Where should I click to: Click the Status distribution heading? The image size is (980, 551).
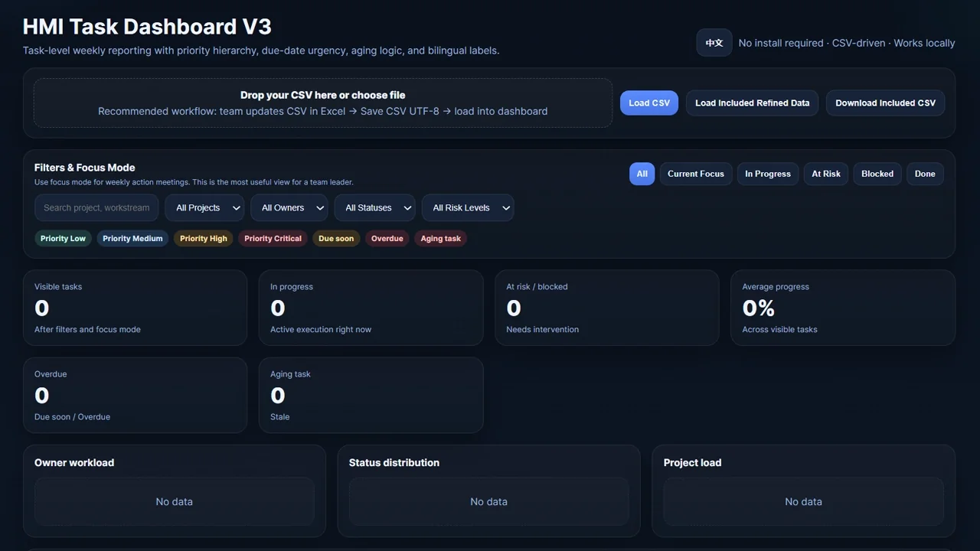point(394,463)
